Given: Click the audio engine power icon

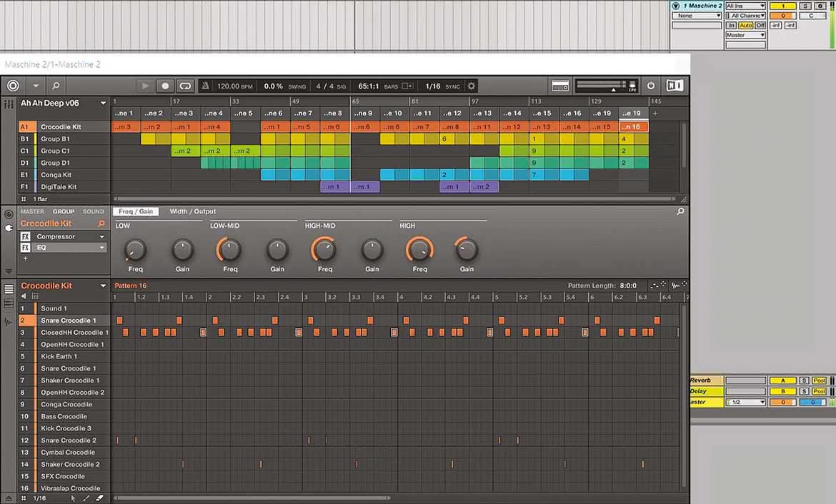Looking at the screenshot, I should tap(651, 86).
